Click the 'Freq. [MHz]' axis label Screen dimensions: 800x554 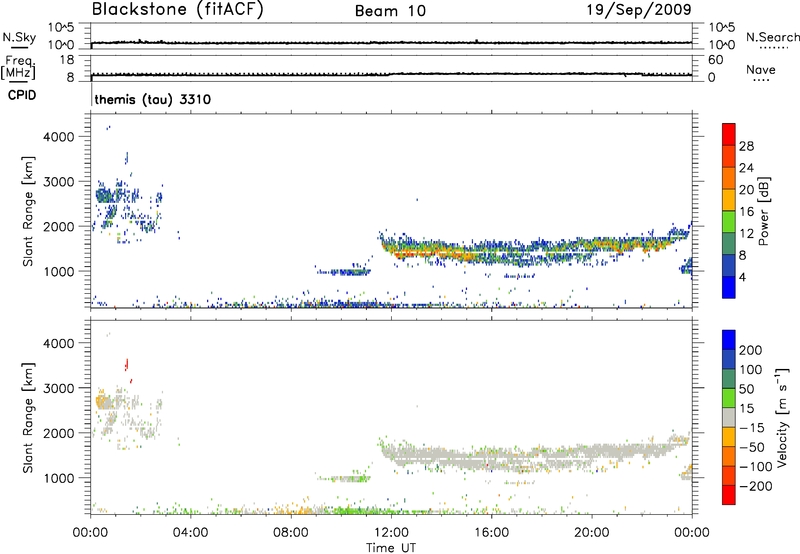[x=18, y=68]
